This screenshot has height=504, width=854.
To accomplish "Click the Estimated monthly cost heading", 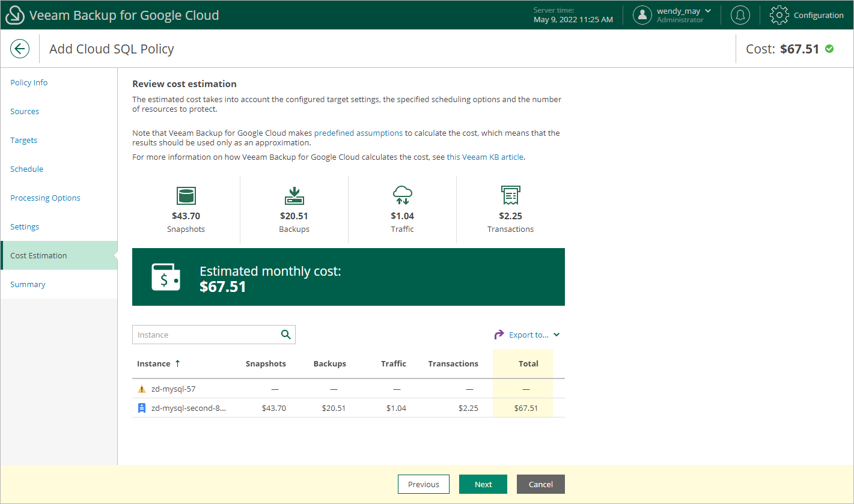I will [270, 271].
